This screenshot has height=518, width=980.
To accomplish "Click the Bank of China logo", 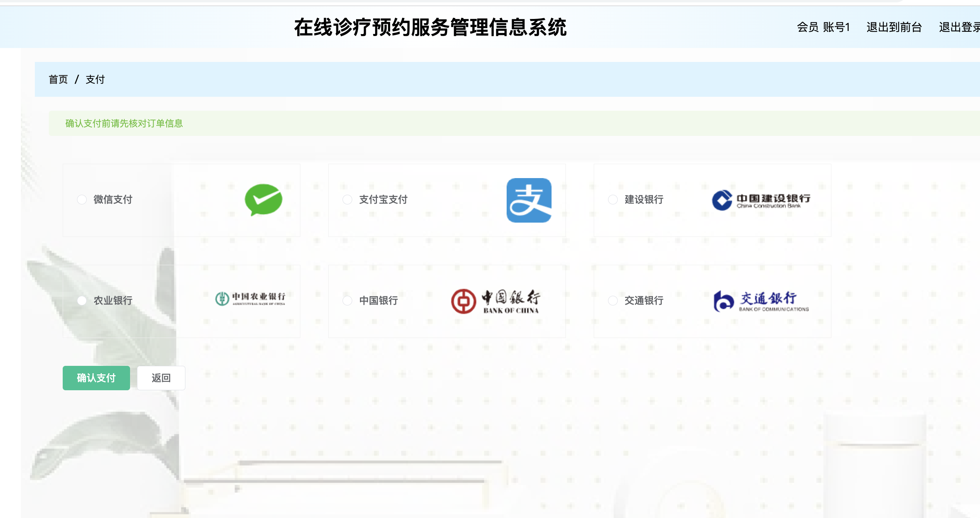I will coord(495,301).
